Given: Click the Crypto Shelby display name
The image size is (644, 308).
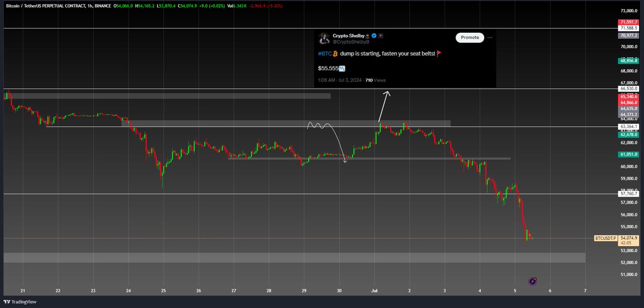Looking at the screenshot, I should (x=349, y=35).
